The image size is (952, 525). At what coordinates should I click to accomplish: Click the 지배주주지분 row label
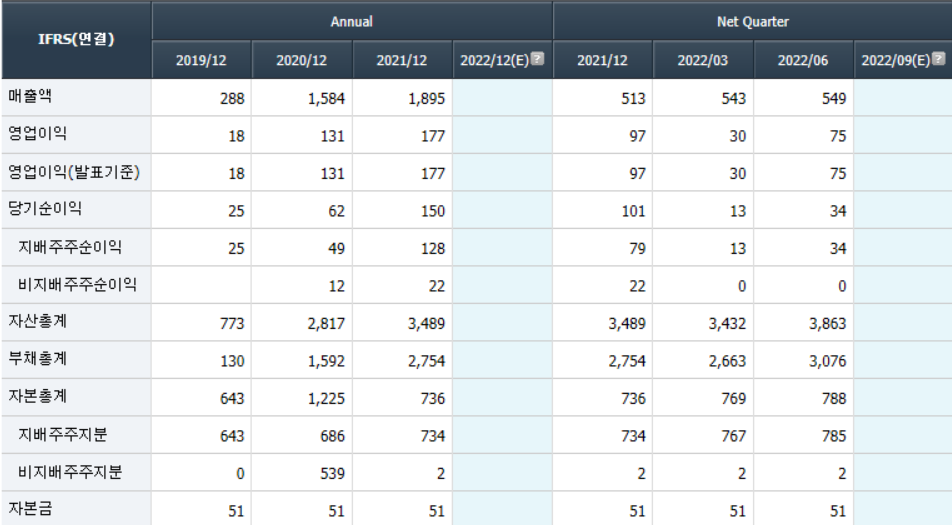(63, 434)
